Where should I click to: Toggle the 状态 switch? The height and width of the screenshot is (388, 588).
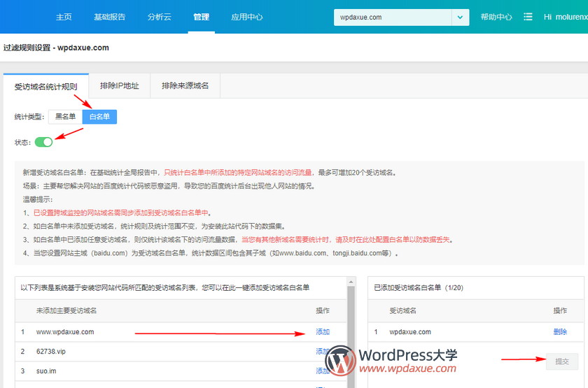point(43,142)
